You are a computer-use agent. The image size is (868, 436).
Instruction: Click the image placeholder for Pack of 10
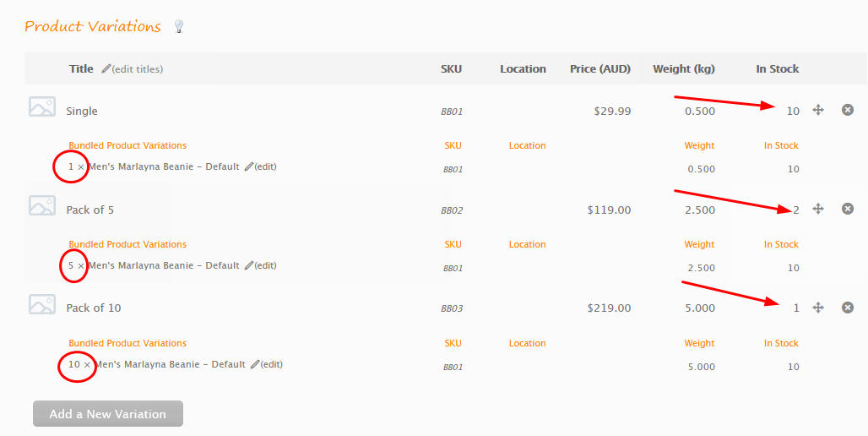42,304
